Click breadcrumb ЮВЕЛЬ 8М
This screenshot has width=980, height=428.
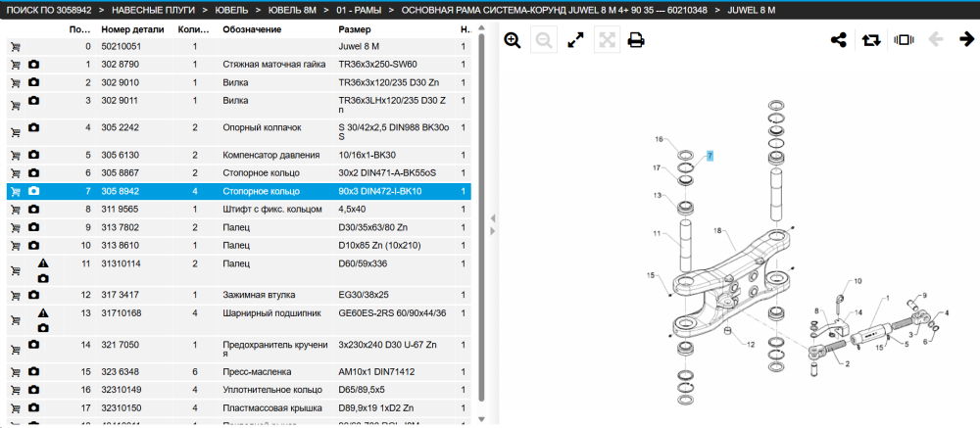(x=293, y=11)
